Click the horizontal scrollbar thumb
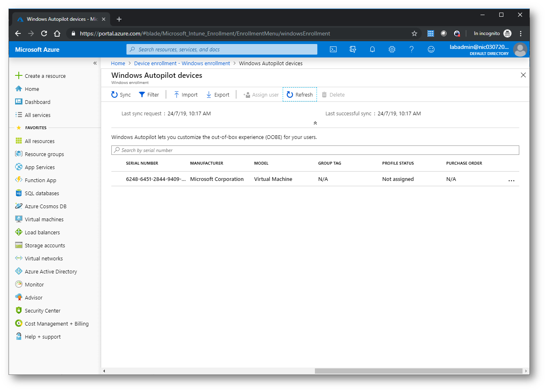Image resolution: width=547 pixels, height=392 pixels. click(419, 371)
